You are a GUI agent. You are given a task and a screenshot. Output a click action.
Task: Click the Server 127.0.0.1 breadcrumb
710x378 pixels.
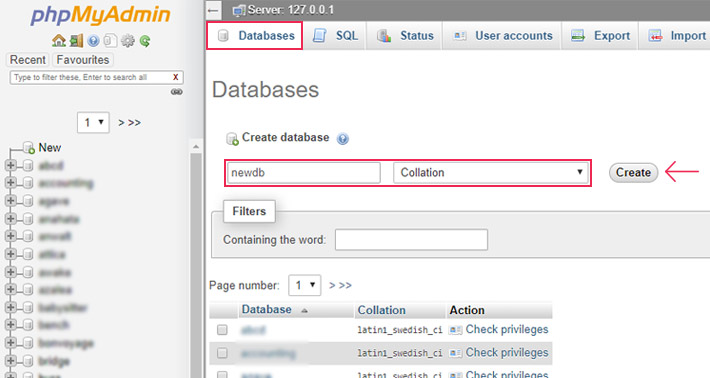[x=290, y=10]
